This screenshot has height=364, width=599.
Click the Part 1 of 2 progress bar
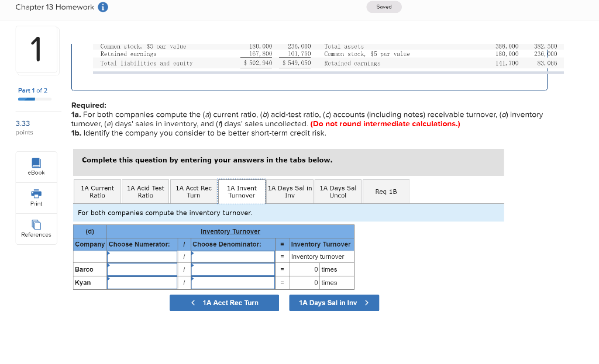pos(35,99)
